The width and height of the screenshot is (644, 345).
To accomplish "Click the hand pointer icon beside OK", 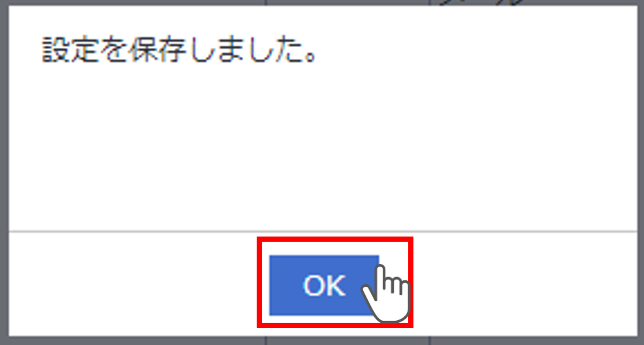I will coord(386,293).
